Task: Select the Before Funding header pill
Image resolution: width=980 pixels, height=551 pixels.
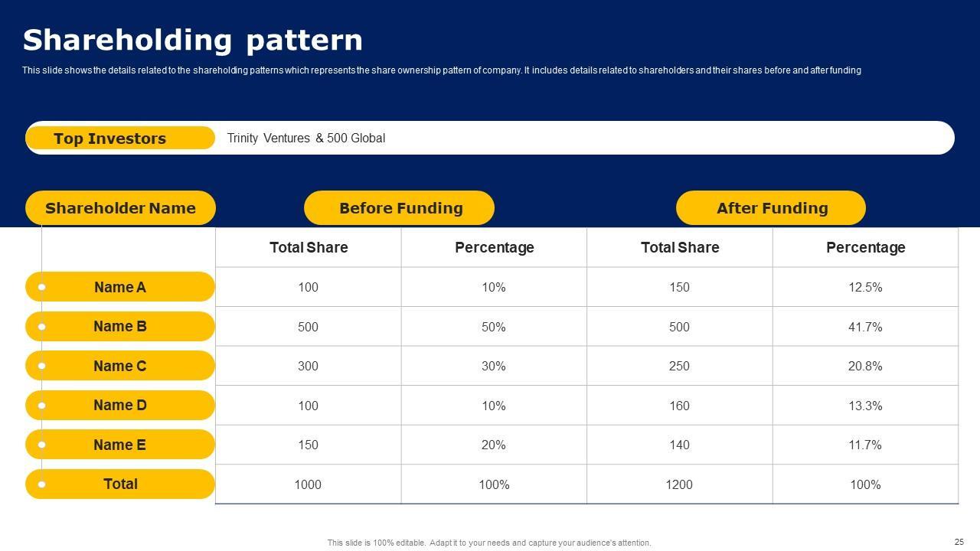Action: tap(400, 208)
